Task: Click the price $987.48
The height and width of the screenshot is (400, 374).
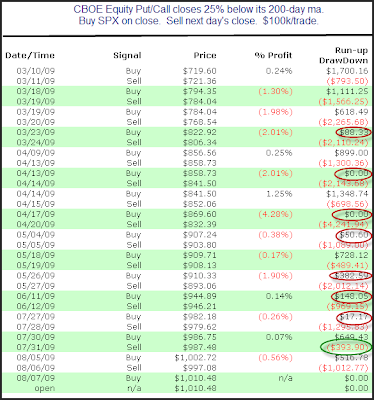Action: point(200,347)
